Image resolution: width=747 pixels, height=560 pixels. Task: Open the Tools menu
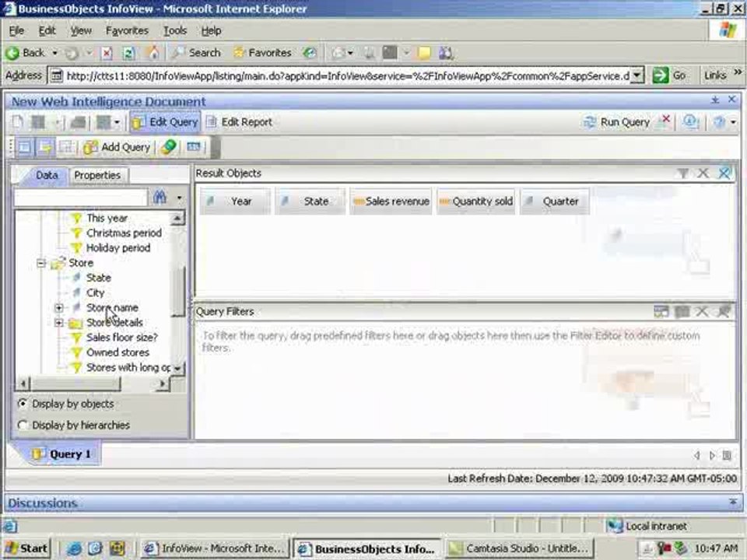[175, 30]
